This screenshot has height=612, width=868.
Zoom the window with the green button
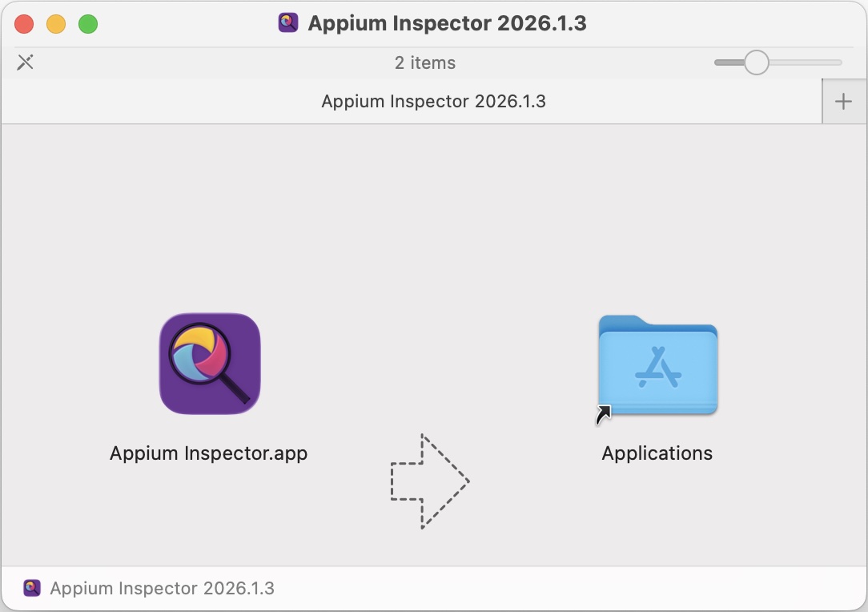[x=88, y=24]
